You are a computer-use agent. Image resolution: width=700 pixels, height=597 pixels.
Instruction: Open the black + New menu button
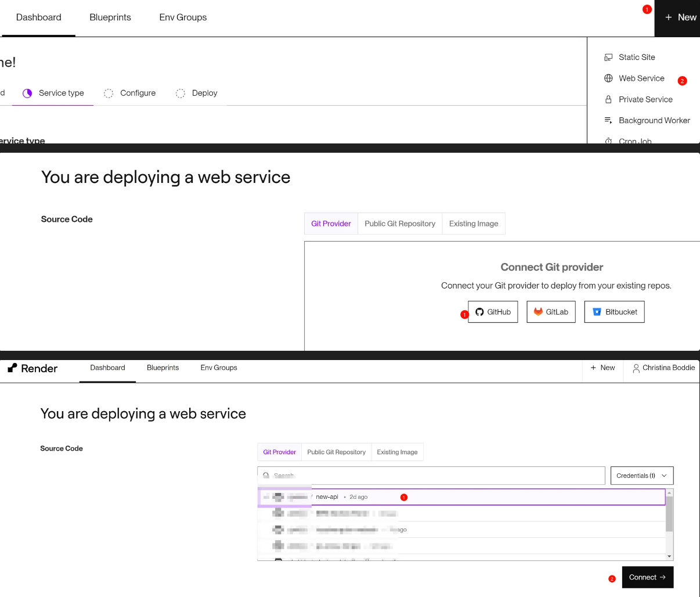(x=680, y=17)
